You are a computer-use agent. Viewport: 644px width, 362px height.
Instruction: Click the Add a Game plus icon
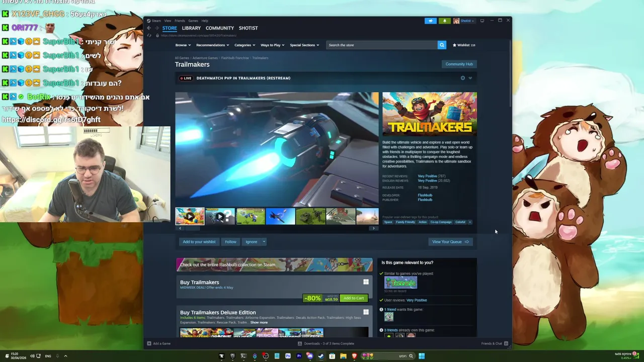(149, 343)
